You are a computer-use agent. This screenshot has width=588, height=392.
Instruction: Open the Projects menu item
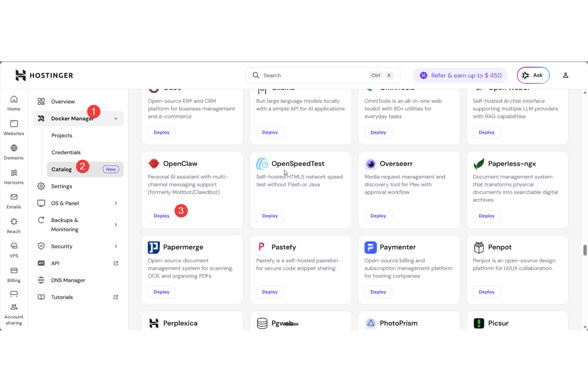point(62,135)
